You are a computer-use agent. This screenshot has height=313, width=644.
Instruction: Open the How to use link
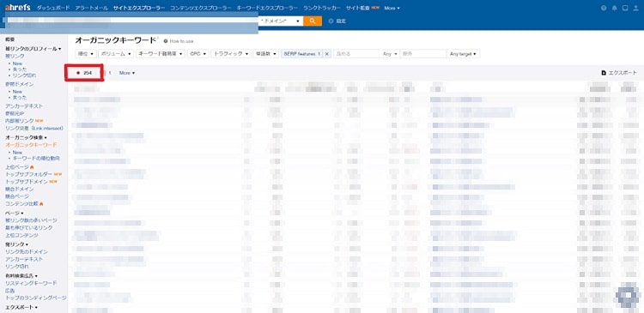(x=181, y=41)
